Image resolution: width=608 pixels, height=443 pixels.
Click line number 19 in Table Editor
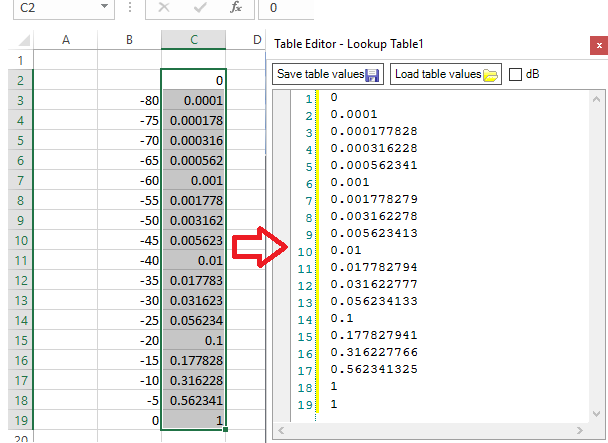coord(305,405)
